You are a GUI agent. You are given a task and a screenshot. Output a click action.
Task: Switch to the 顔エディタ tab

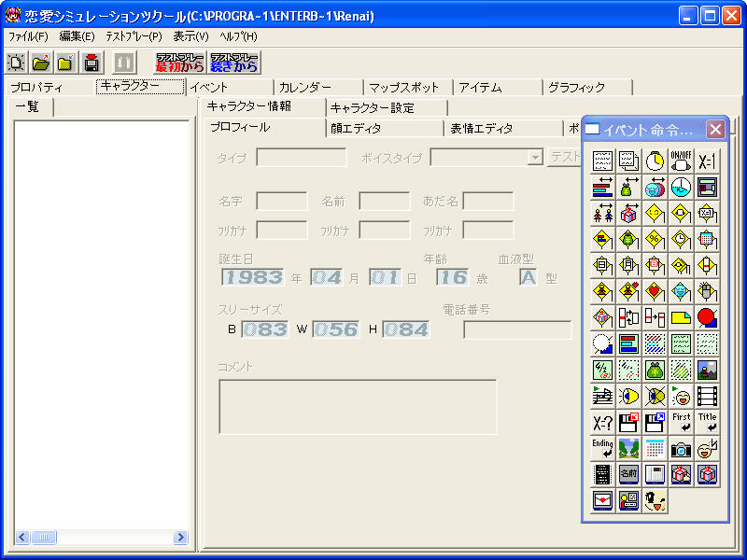tap(383, 128)
